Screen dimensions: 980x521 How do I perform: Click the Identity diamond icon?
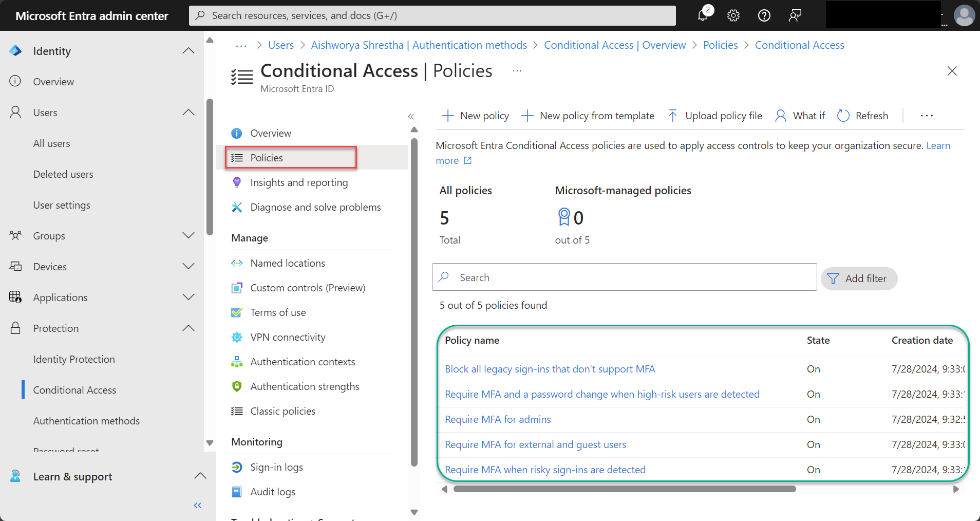(x=15, y=50)
